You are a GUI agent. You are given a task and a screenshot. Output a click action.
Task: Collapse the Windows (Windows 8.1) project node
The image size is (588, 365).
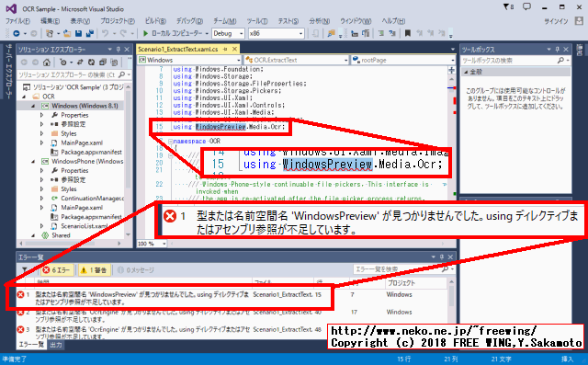[33, 106]
